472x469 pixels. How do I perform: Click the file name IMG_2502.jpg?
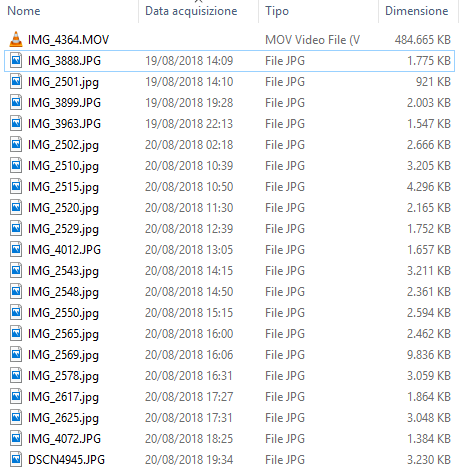click(63, 145)
